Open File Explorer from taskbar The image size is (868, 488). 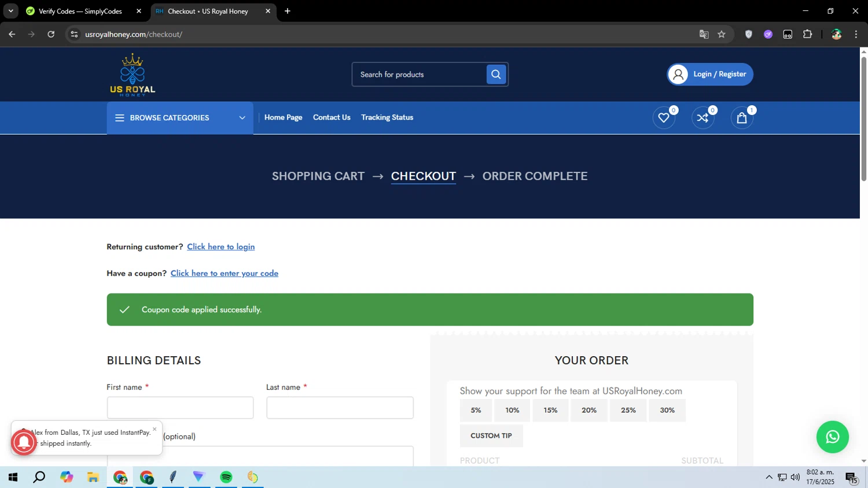tap(93, 477)
